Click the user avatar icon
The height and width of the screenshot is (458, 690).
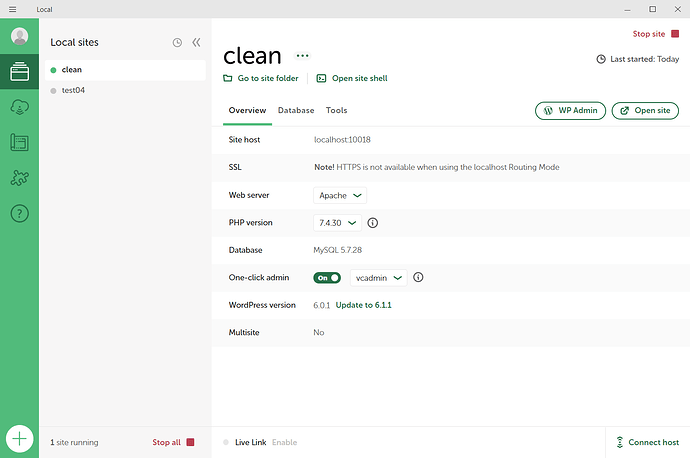(x=19, y=36)
